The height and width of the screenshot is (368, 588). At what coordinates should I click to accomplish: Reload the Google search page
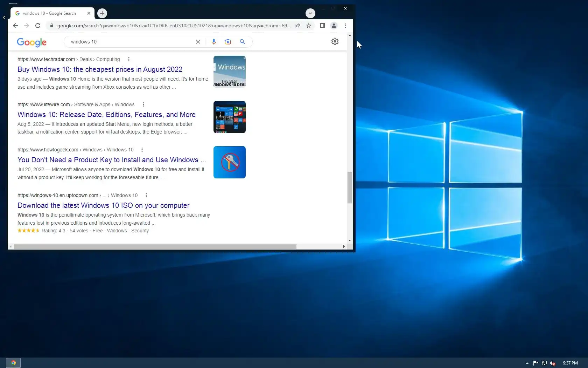38,26
